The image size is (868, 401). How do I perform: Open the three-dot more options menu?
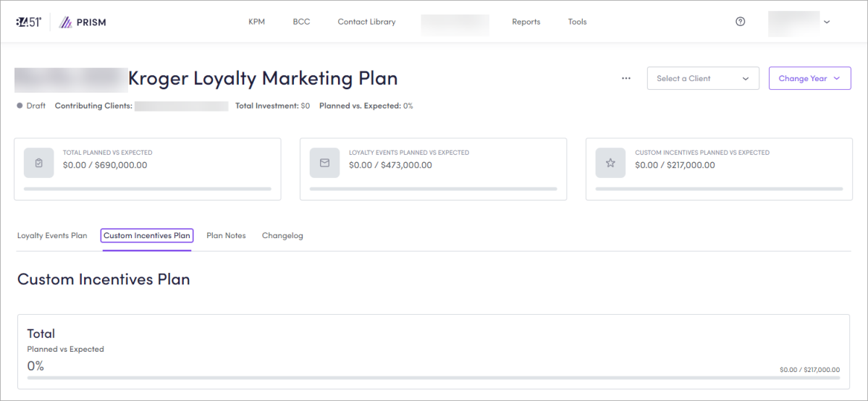coord(626,78)
